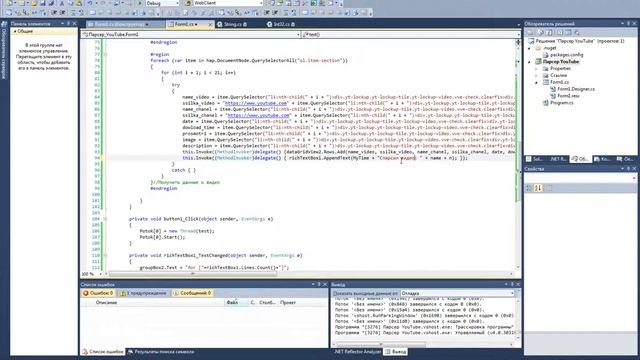Screen dimensions: 640x360
Task: Toggle the 1 предупреждение warnings filter
Action: coord(143,293)
